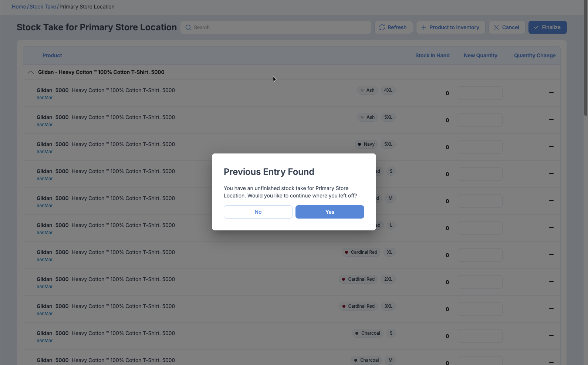Click the checkmark icon on Finalize
The height and width of the screenshot is (365, 588).
(536, 27)
